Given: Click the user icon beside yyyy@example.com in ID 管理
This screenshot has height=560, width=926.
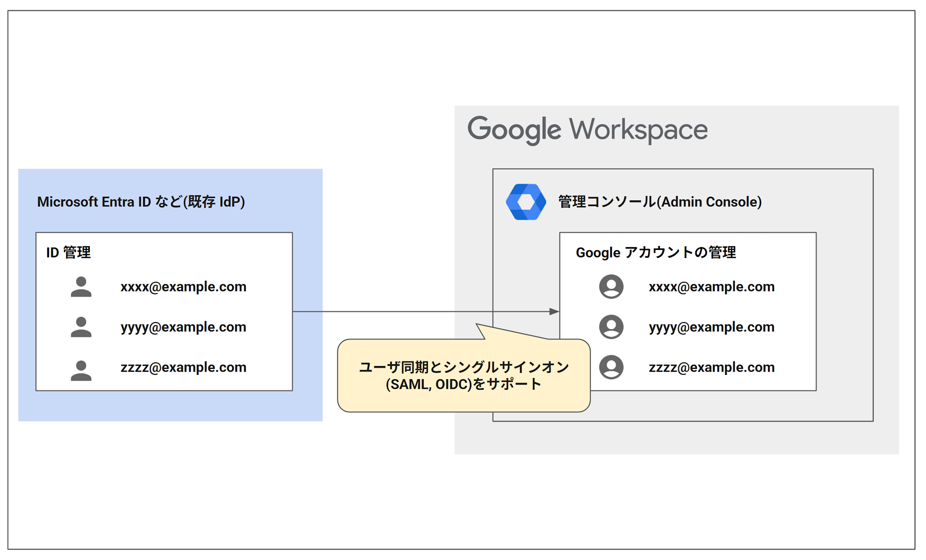Looking at the screenshot, I should point(81,327).
